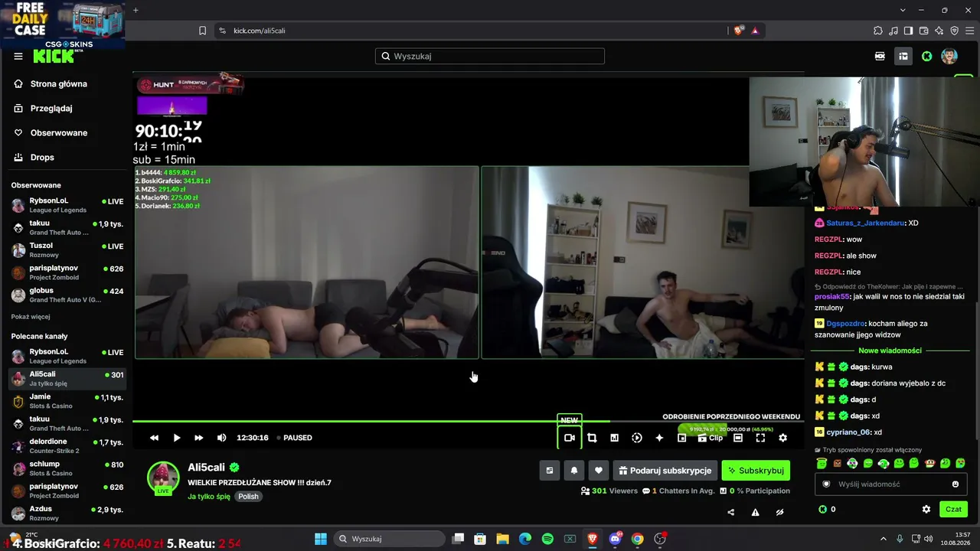980x551 pixels.
Task: Open the stats chart icon in player
Action: (x=614, y=438)
